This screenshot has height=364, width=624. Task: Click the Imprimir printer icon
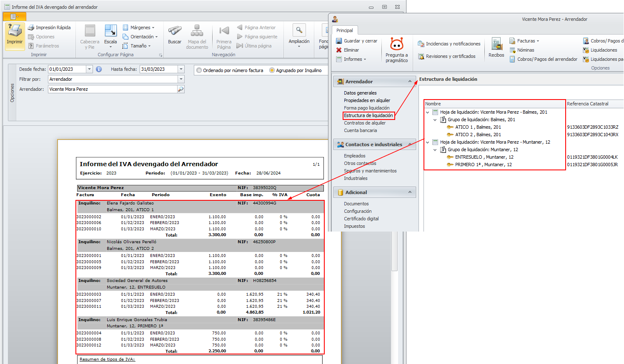[15, 32]
